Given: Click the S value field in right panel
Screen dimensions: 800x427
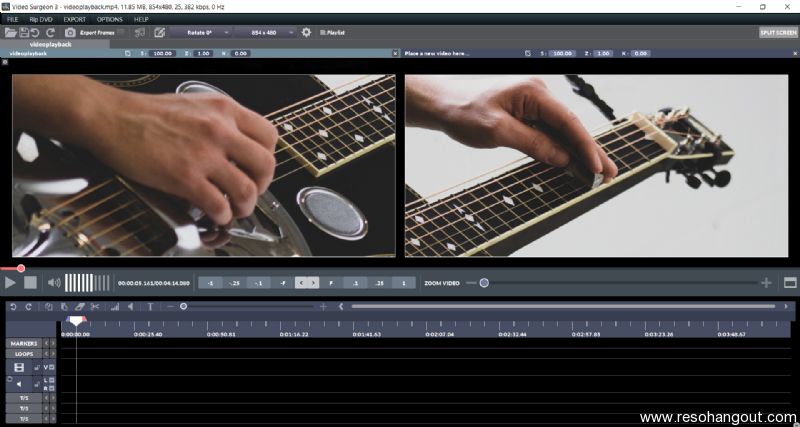Looking at the screenshot, I should [562, 54].
